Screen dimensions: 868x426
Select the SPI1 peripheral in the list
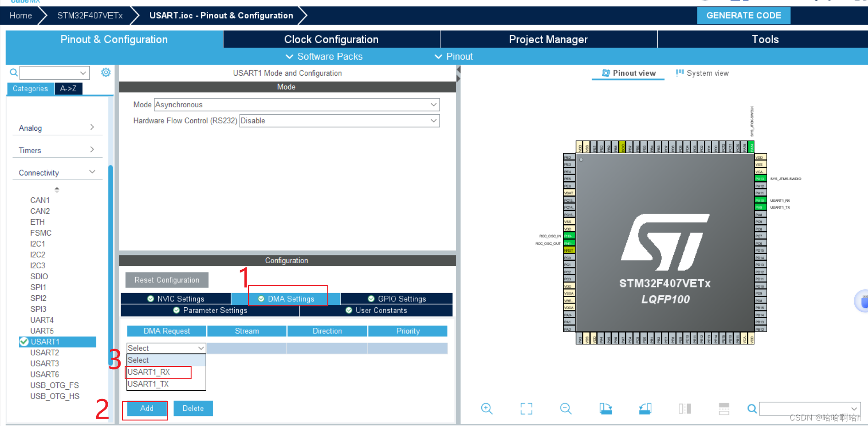tap(38, 288)
